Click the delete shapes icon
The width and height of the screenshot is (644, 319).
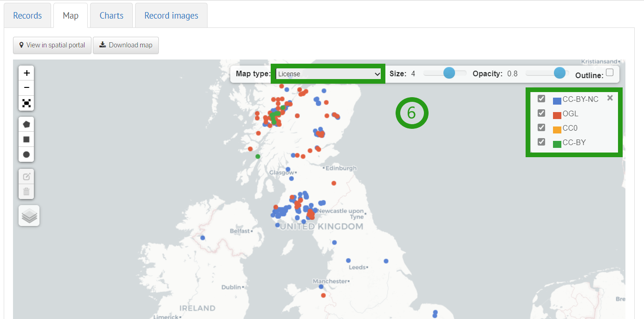(26, 191)
